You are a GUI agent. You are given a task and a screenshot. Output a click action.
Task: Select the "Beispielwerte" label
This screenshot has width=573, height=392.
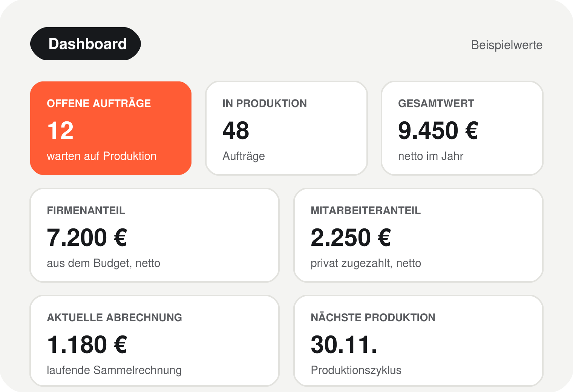(507, 45)
